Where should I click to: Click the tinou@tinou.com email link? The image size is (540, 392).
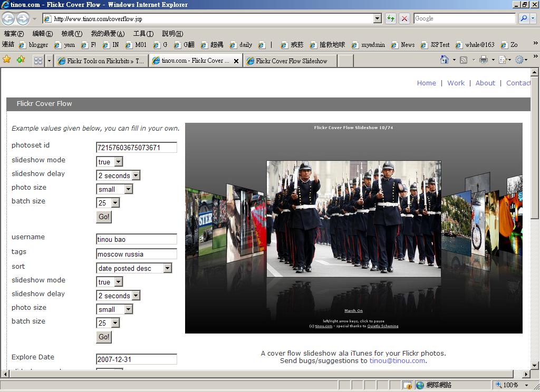(397, 361)
